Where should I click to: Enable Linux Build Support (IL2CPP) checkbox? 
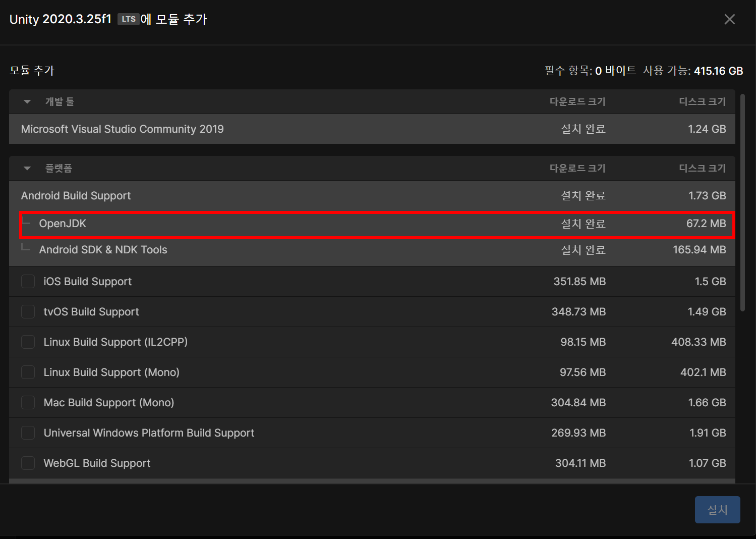(x=28, y=342)
